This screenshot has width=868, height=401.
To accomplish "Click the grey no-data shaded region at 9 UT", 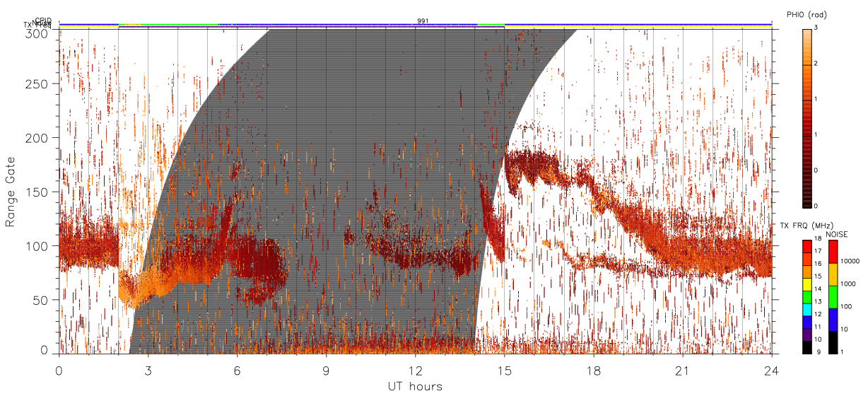I will pyautogui.click(x=327, y=191).
